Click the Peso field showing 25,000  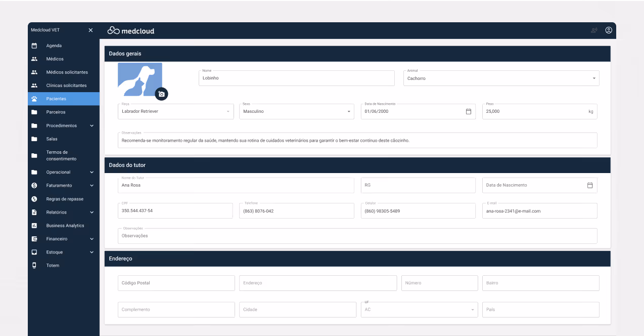tap(540, 111)
